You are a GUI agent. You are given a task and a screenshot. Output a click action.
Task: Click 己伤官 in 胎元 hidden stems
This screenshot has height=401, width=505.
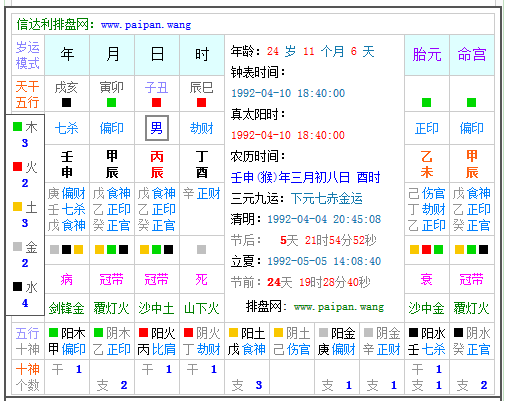pyautogui.click(x=427, y=193)
